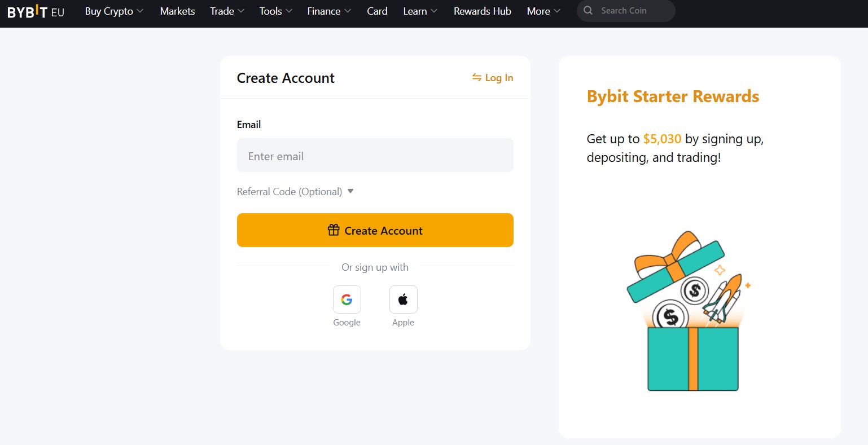Expand the Referral Code (Optional) field

coord(295,192)
